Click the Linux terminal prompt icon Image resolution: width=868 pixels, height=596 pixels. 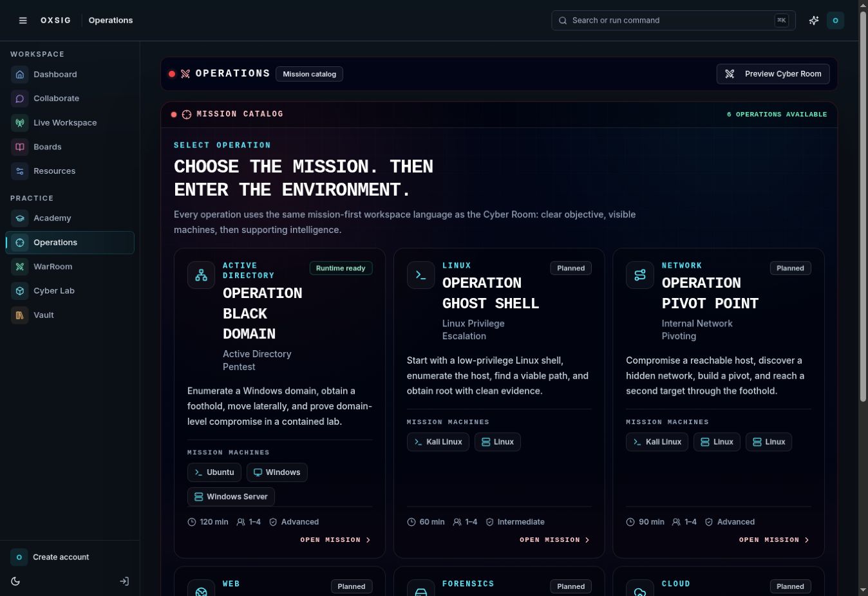pos(421,275)
